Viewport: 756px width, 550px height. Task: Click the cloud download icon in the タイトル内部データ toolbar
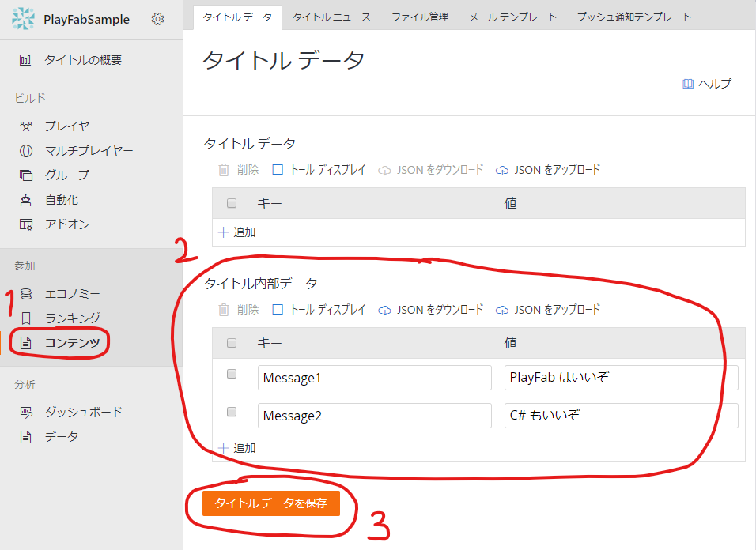point(384,310)
